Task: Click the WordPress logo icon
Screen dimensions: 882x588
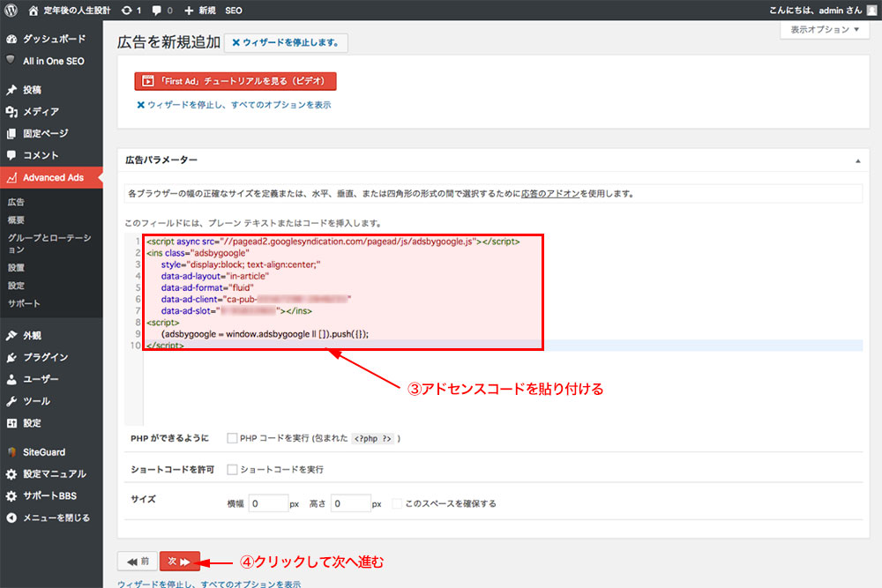Action: pyautogui.click(x=11, y=10)
